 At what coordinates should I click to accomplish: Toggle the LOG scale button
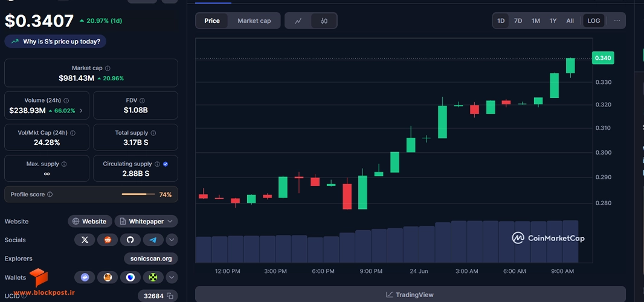click(593, 21)
